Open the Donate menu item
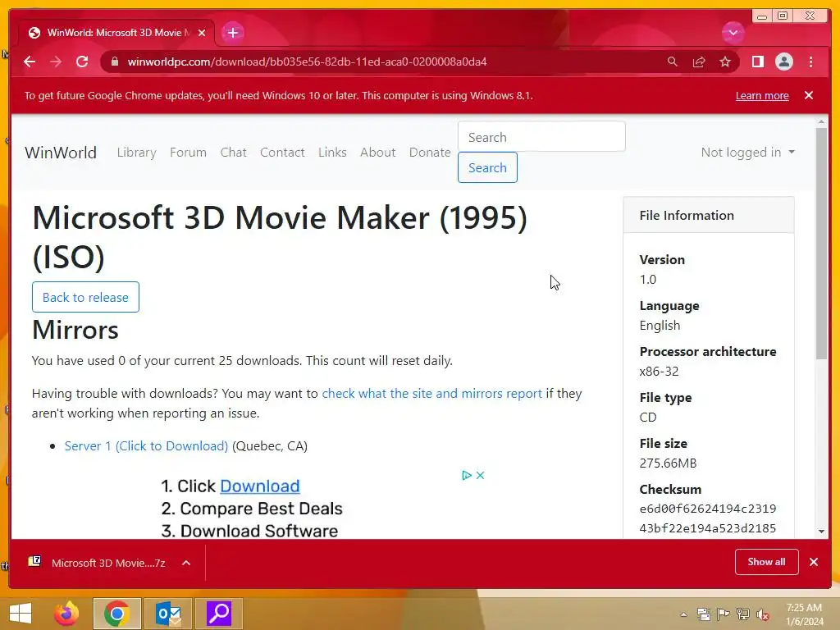Image resolution: width=840 pixels, height=630 pixels. pos(430,152)
